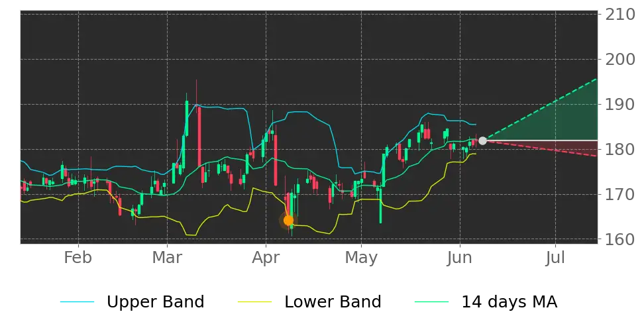Select the Lower Band legend label
This screenshot has height=322, width=644.
pos(333,302)
